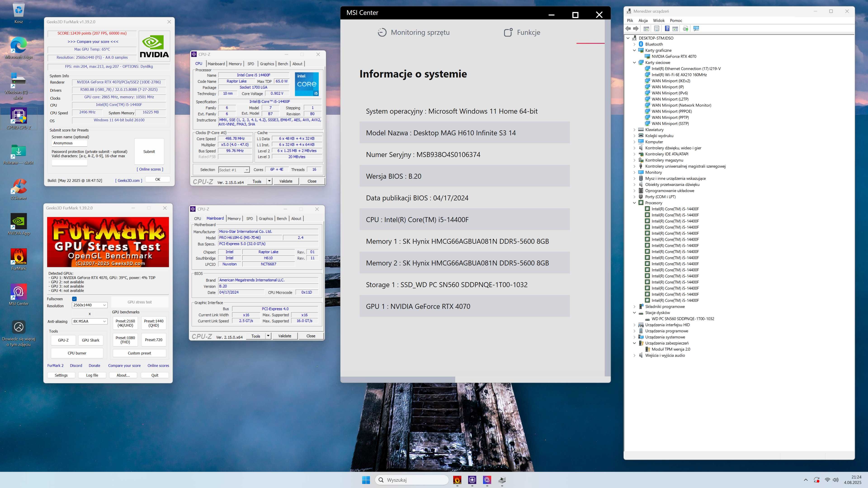
Task: Open the NVIDIA App desktop shortcut
Action: pyautogui.click(x=19, y=224)
